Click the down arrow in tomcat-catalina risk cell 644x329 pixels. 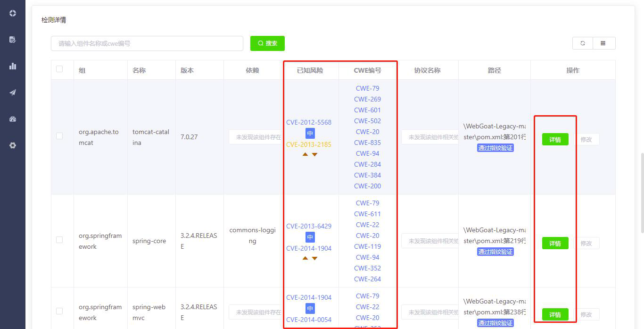click(x=314, y=154)
